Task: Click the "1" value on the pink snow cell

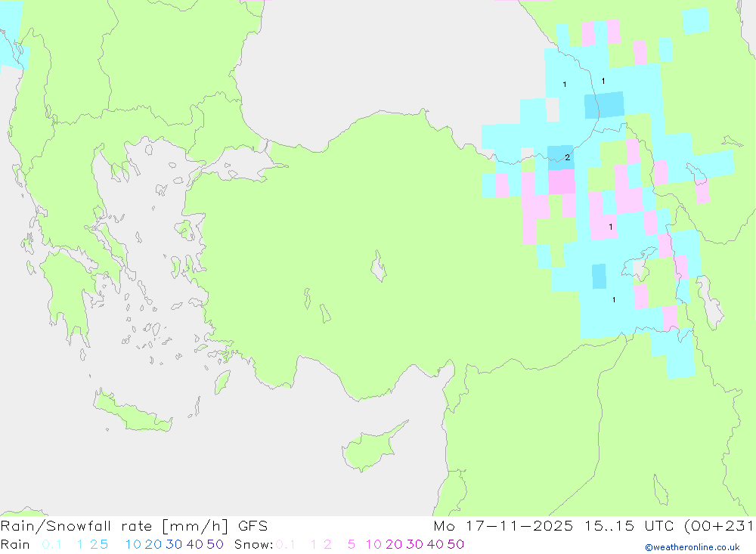Action: coord(610,227)
